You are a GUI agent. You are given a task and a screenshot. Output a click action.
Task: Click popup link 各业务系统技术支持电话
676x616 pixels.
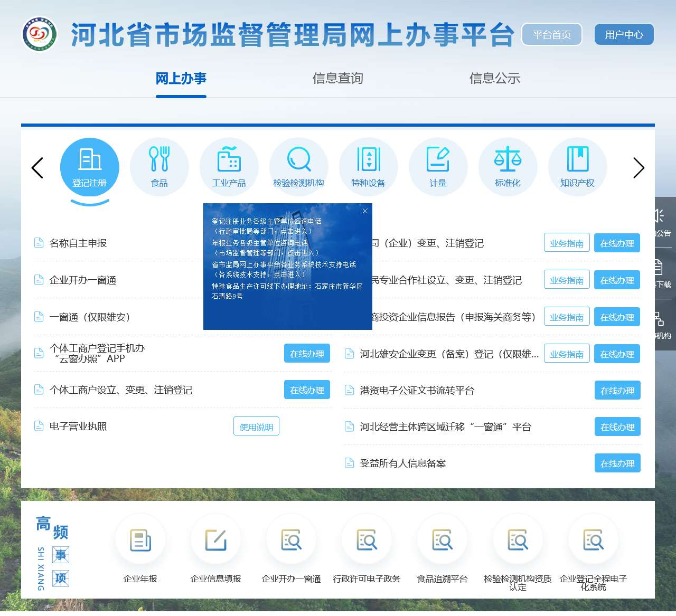click(x=284, y=269)
